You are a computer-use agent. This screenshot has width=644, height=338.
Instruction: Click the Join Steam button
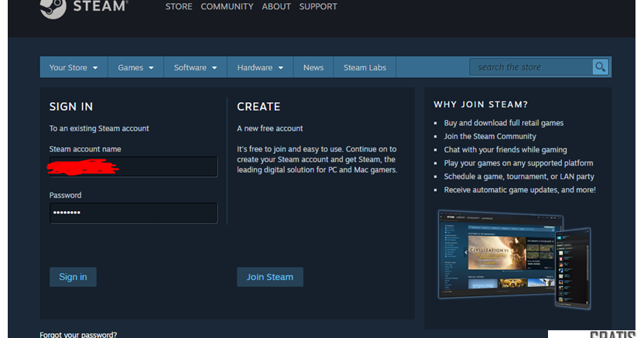(270, 277)
